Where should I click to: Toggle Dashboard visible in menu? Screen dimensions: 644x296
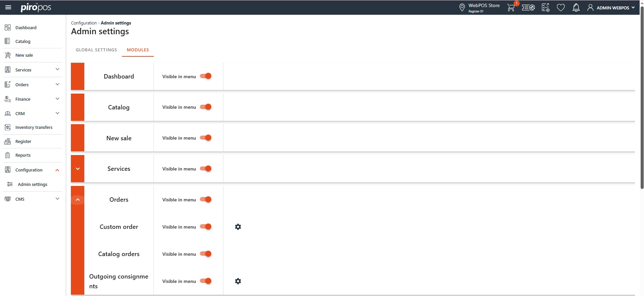point(206,76)
